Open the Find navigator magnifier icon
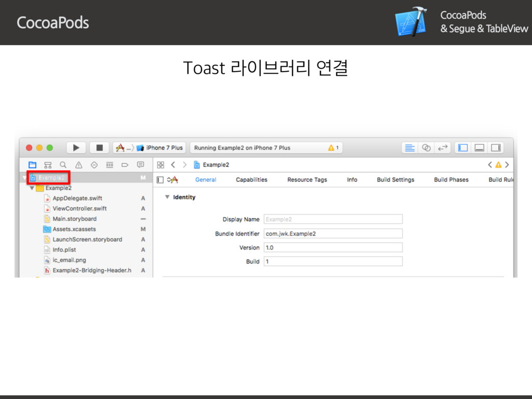The height and width of the screenshot is (399, 532). coord(63,165)
